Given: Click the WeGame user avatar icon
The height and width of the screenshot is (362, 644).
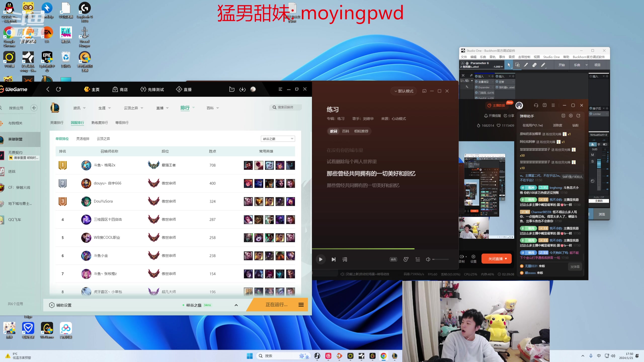Looking at the screenshot, I should click(x=253, y=89).
